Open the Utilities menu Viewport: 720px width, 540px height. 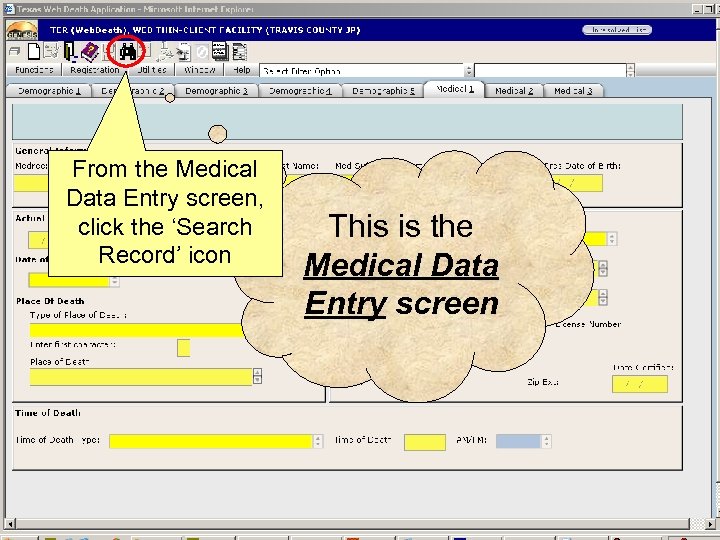pyautogui.click(x=152, y=70)
